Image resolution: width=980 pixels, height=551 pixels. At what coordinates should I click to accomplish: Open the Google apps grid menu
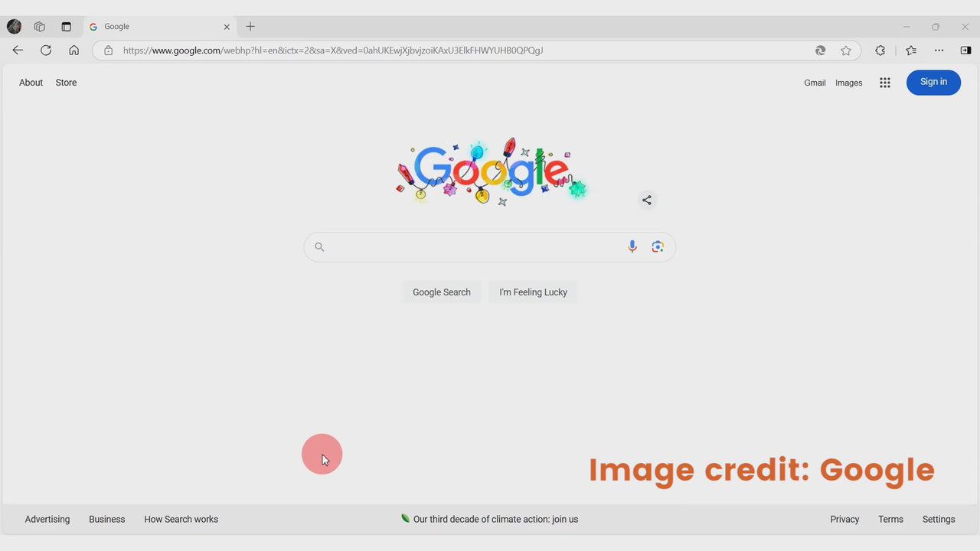pos(884,83)
